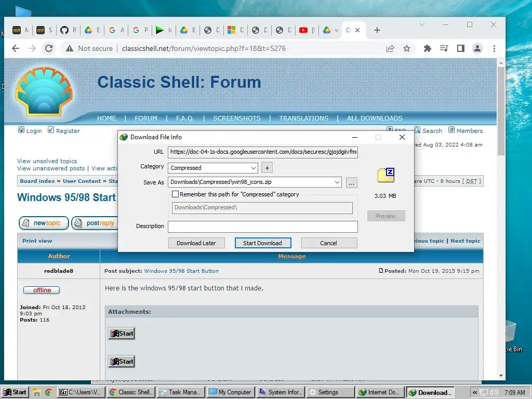
Task: Open SCREENSHOTS in navigation bar
Action: click(237, 118)
